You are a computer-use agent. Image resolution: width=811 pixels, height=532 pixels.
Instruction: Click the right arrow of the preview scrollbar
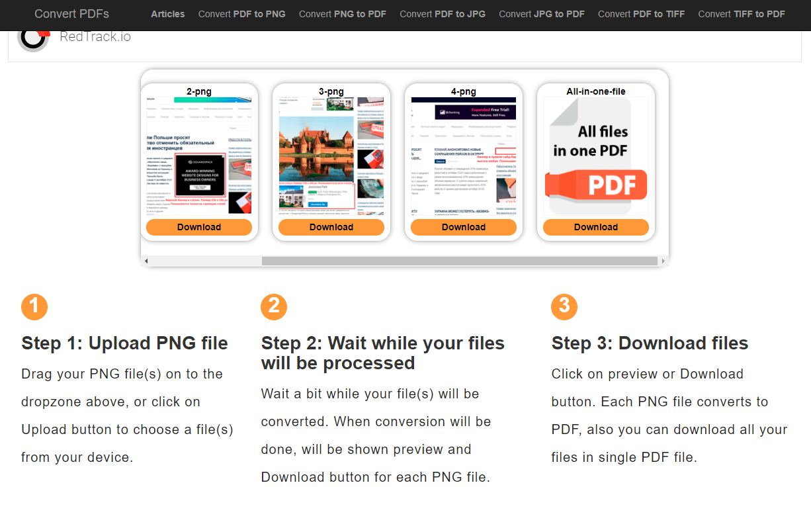coord(663,261)
